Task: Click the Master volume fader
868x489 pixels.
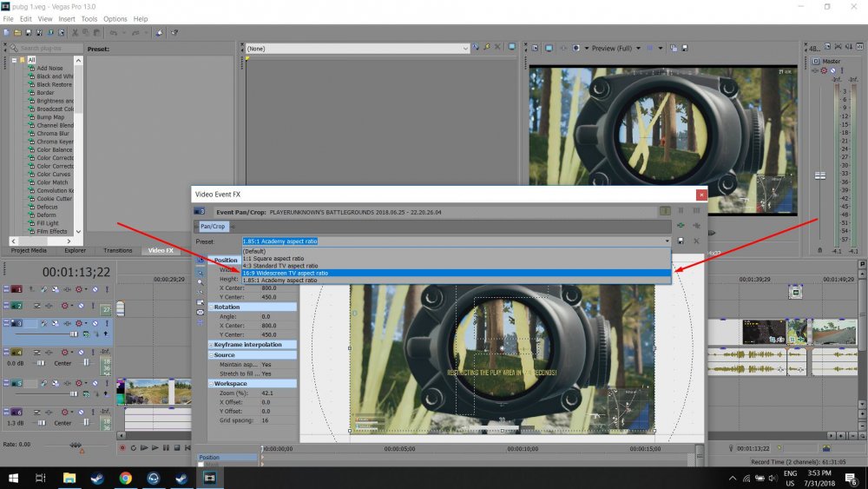Action: 820,175
